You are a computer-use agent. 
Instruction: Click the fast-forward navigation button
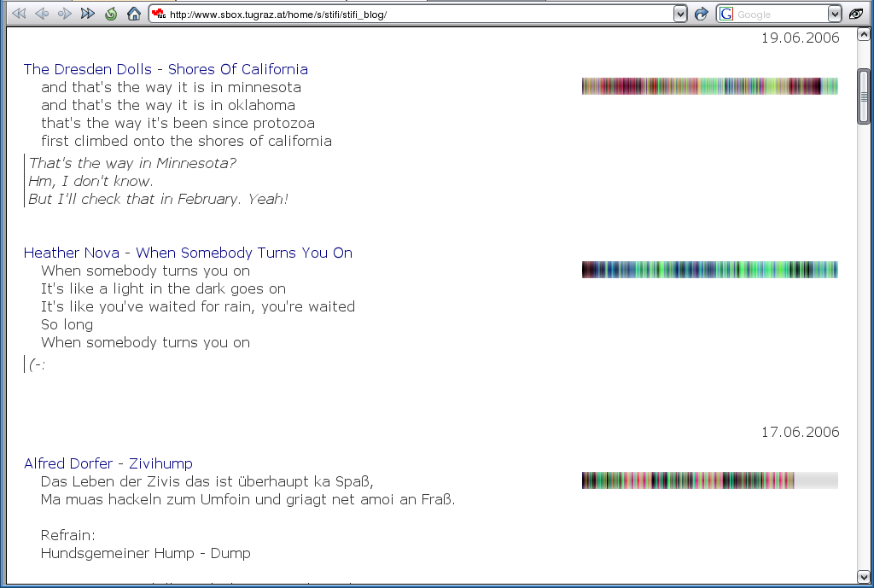[88, 14]
